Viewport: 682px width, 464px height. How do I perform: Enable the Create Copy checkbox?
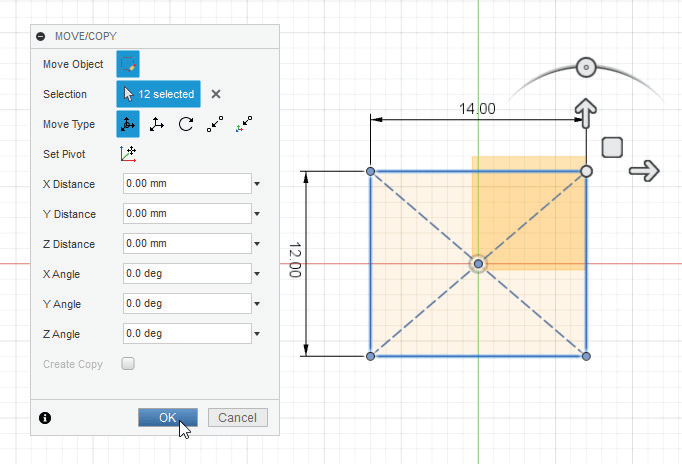pos(128,364)
